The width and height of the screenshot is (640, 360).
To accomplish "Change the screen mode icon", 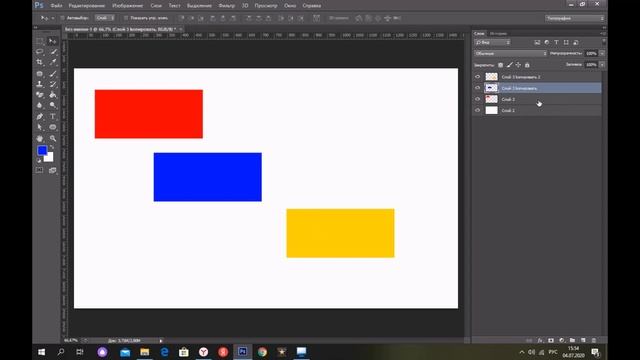I will (x=53, y=170).
